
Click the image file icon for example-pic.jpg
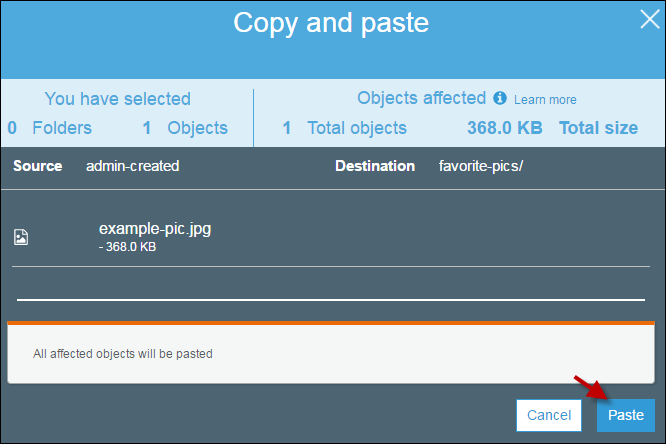(21, 237)
